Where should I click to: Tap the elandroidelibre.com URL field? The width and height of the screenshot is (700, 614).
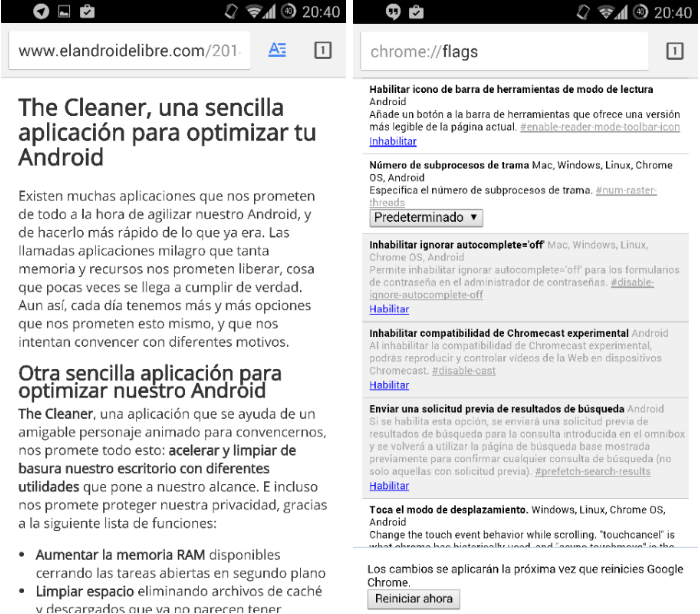click(x=130, y=51)
